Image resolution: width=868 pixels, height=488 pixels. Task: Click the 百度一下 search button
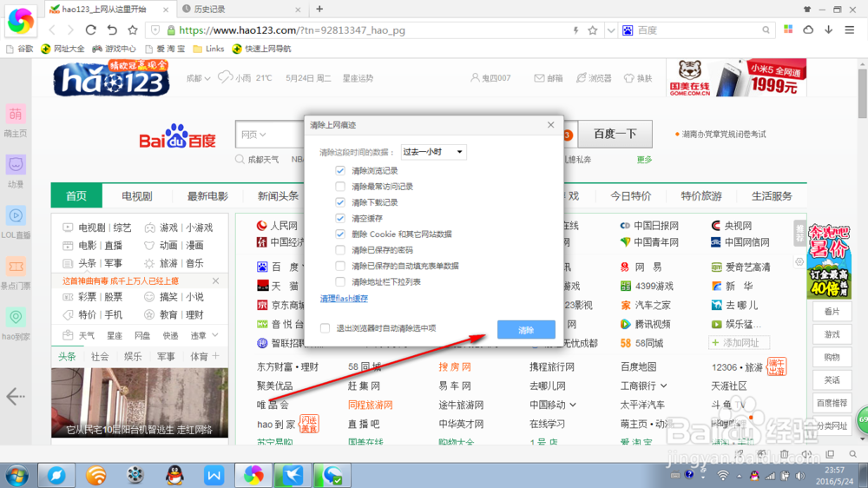point(615,134)
